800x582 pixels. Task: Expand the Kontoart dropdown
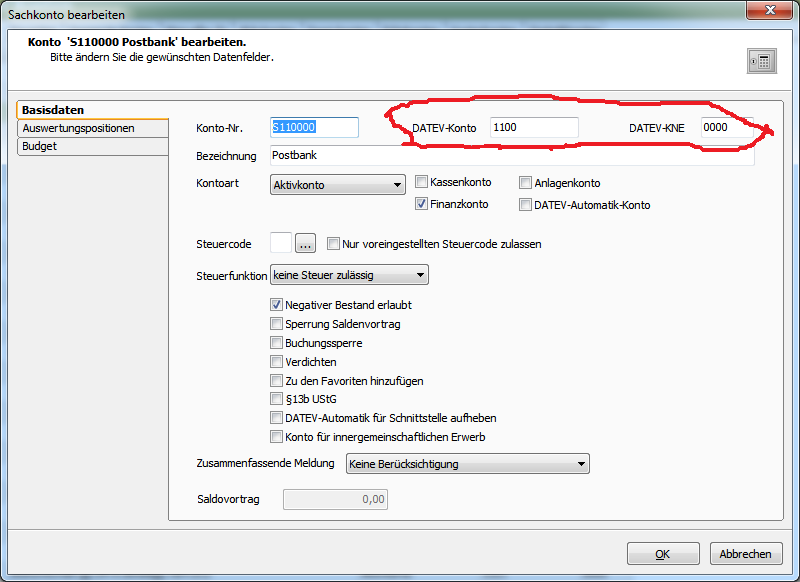[x=396, y=185]
